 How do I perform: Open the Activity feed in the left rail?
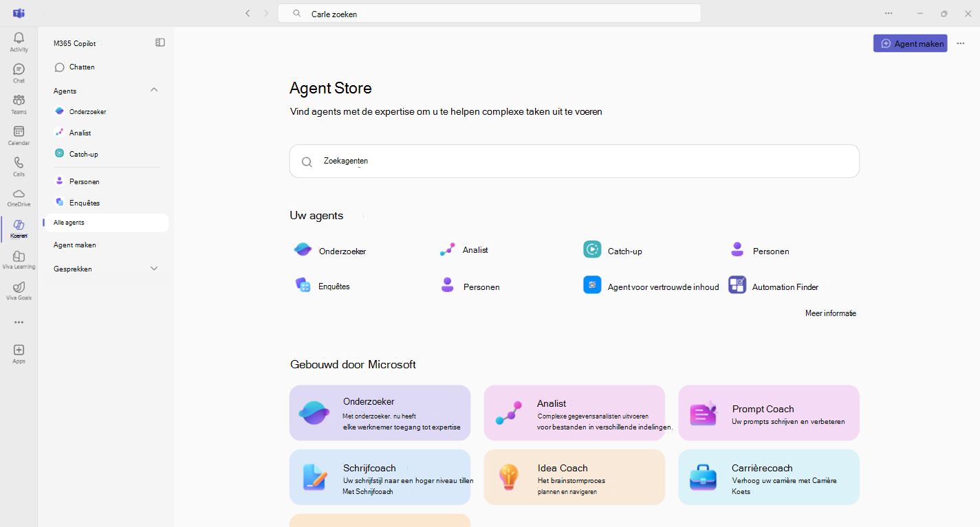tap(19, 42)
